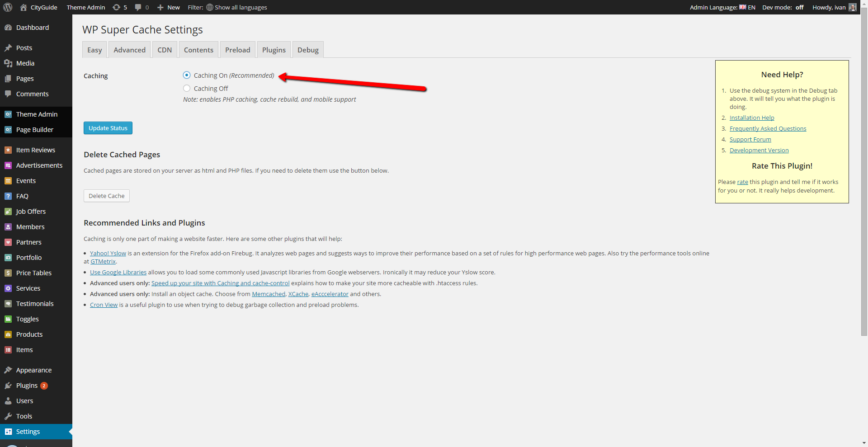Viewport: 868px width, 447px height.
Task: Click the user avatar next to Howdy, ivan
Action: [852, 7]
